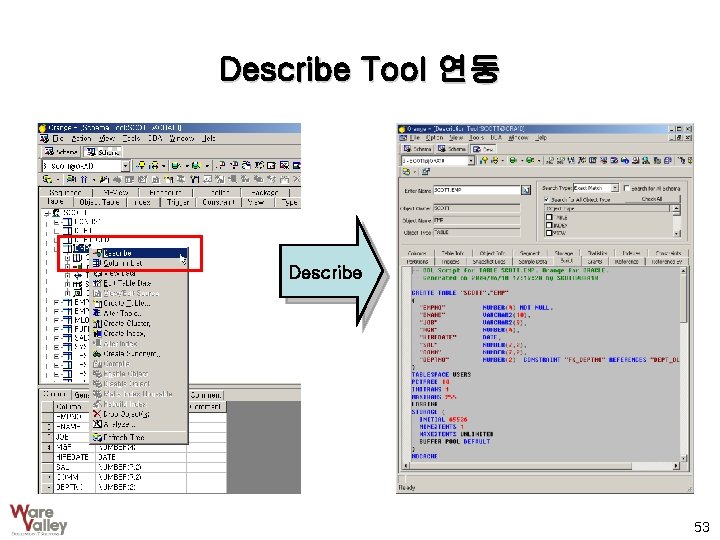This screenshot has width=720, height=540.
Task: Open Search Type Exact Match dropdown
Action: [615, 188]
